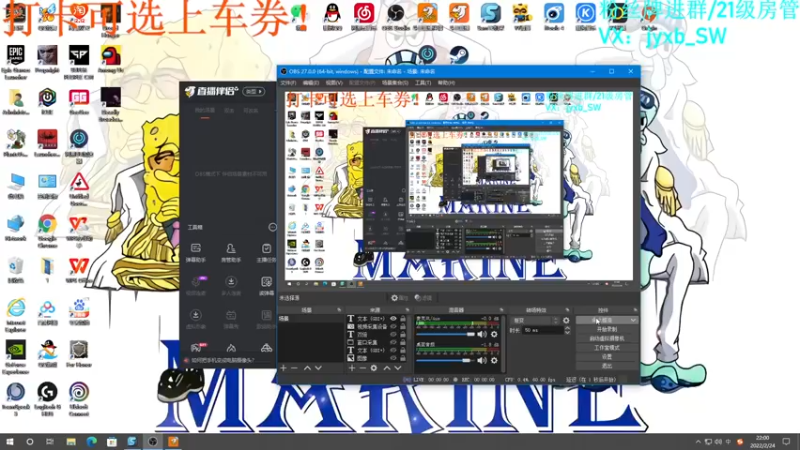Adjust the Desktop Audio volume slider
The width and height of the screenshot is (800, 450).
(445, 361)
